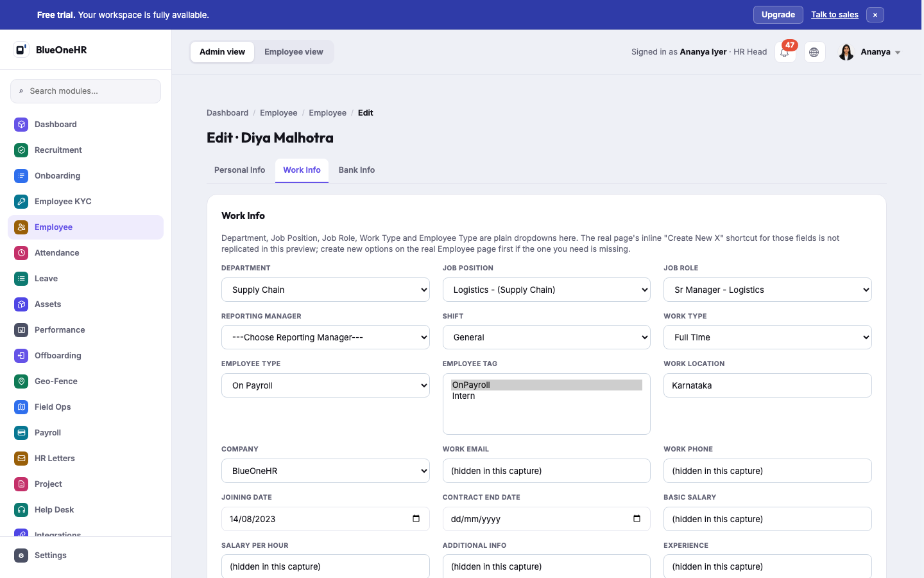The width and height of the screenshot is (924, 578).
Task: Open the Project module icon
Action: coord(21,484)
